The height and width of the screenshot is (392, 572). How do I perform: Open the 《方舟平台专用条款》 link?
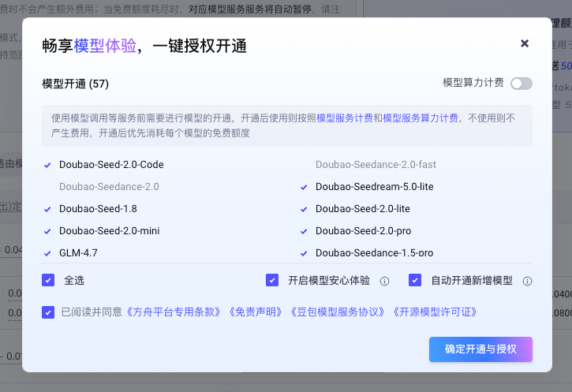click(x=174, y=312)
